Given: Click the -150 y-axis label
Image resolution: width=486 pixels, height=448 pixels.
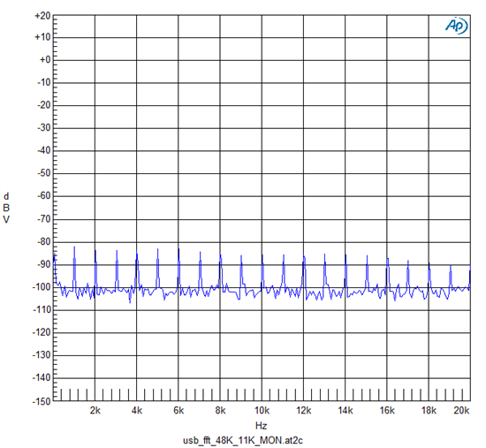Looking at the screenshot, I should (x=42, y=401).
